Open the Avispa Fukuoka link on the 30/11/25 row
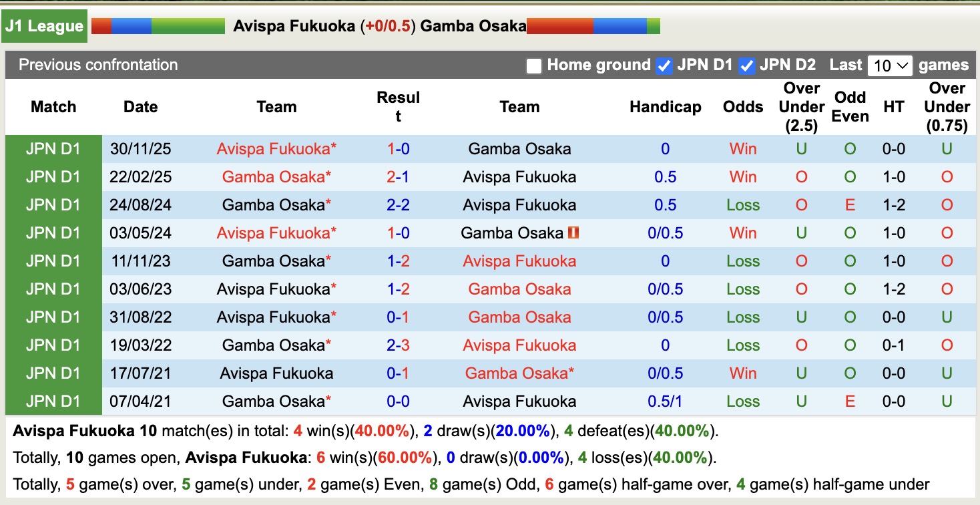 click(x=276, y=148)
